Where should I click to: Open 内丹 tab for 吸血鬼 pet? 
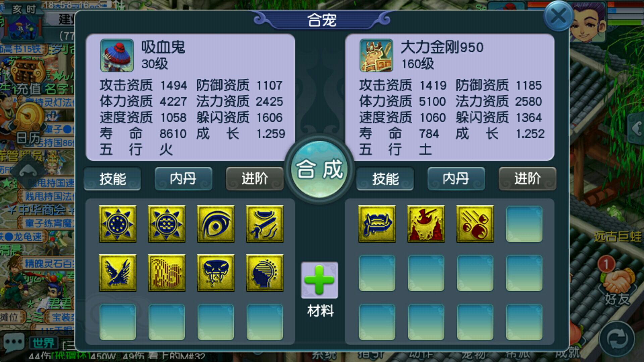(x=183, y=179)
